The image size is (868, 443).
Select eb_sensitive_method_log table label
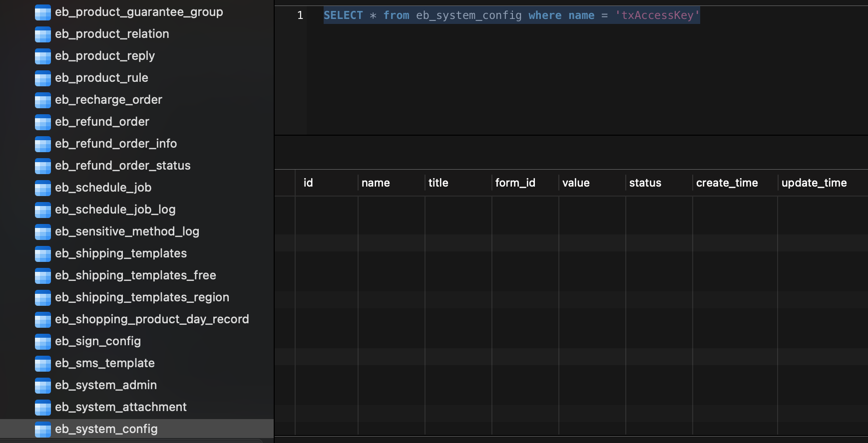click(127, 231)
